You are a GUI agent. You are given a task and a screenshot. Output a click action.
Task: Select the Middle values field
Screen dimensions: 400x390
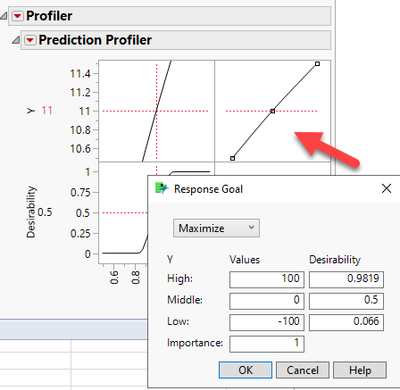267,301
